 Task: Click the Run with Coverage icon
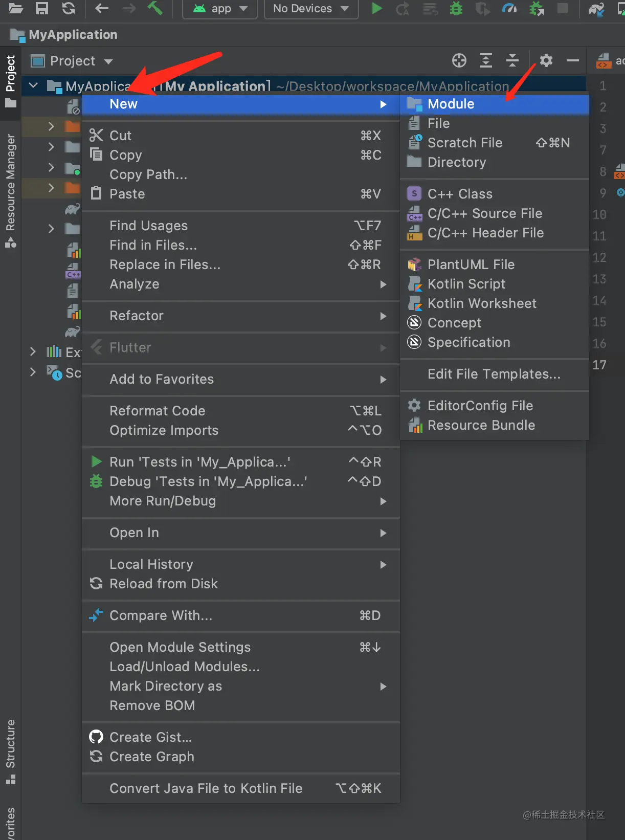point(482,8)
